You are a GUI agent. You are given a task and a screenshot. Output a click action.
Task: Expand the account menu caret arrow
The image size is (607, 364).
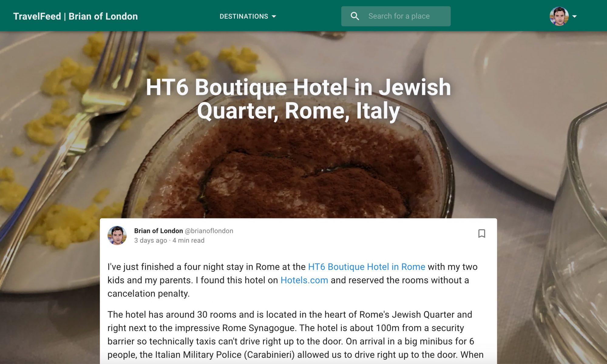tap(575, 16)
